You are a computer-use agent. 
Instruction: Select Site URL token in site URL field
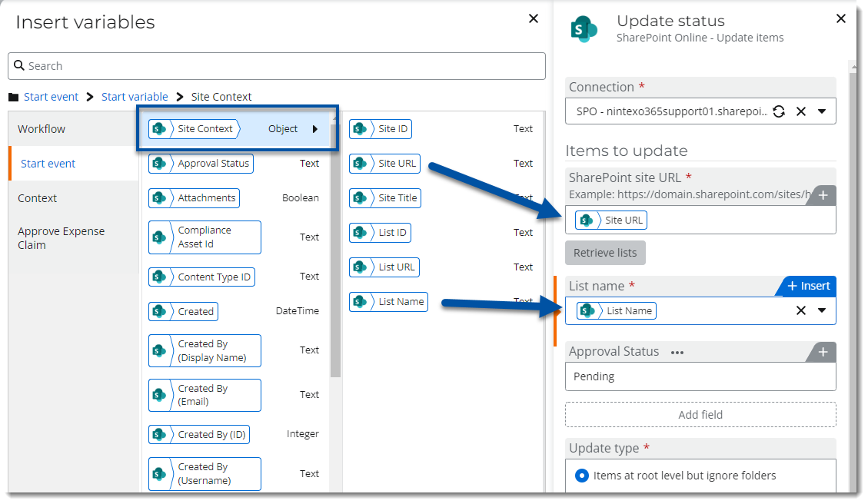click(x=611, y=220)
